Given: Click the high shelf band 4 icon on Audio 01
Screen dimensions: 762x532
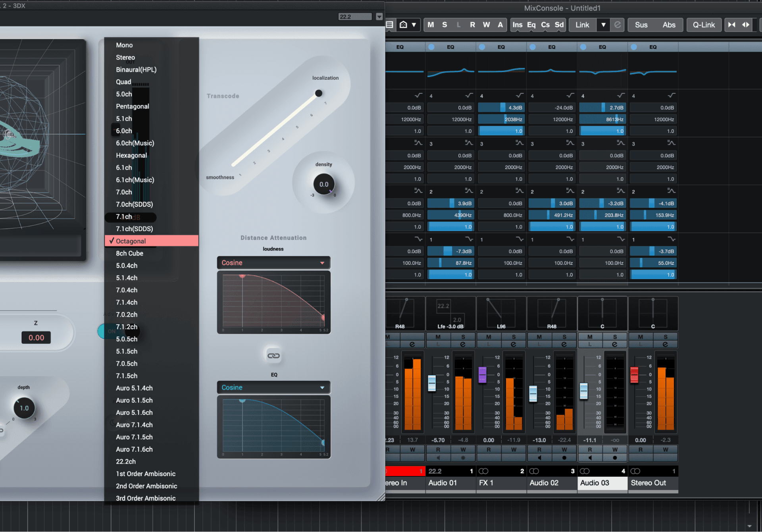Looking at the screenshot, I should pos(469,96).
